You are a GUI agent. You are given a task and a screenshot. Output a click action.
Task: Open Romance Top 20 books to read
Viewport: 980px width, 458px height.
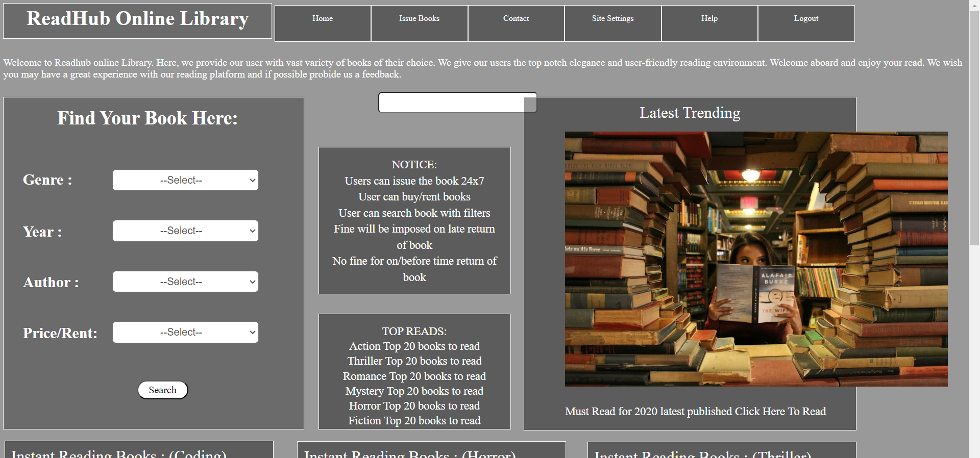pyautogui.click(x=414, y=376)
